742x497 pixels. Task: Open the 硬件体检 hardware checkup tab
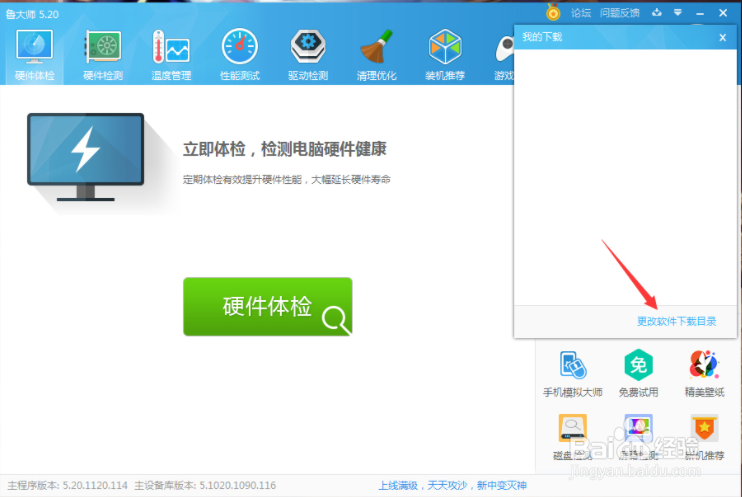34,55
